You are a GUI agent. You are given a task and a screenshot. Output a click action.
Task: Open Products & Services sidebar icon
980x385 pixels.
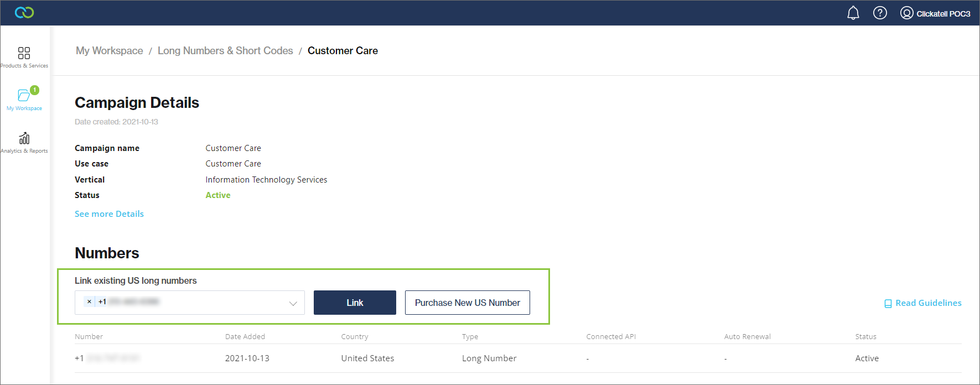point(24,54)
